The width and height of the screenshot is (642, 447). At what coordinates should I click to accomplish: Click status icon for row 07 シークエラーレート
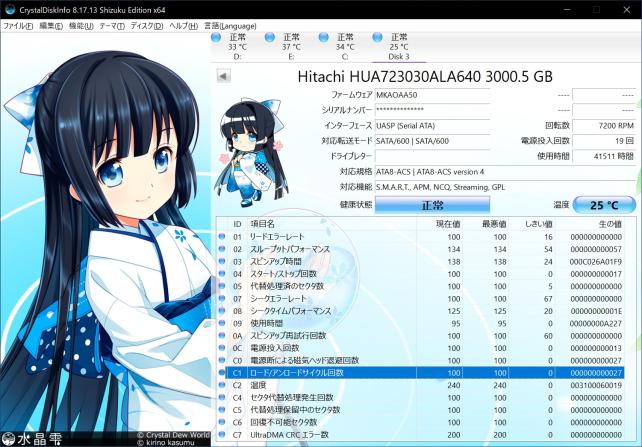(x=222, y=298)
